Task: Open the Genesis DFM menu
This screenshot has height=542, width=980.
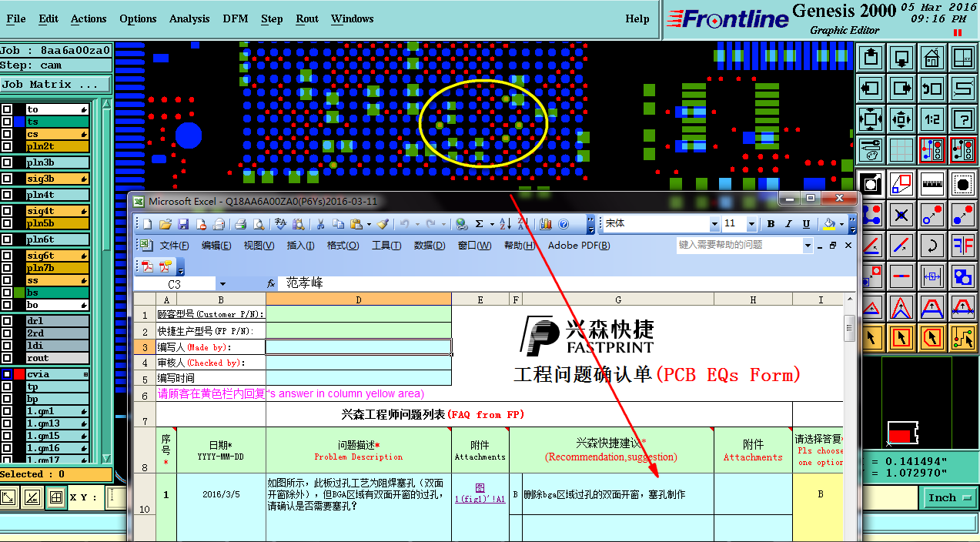Action: pos(235,18)
